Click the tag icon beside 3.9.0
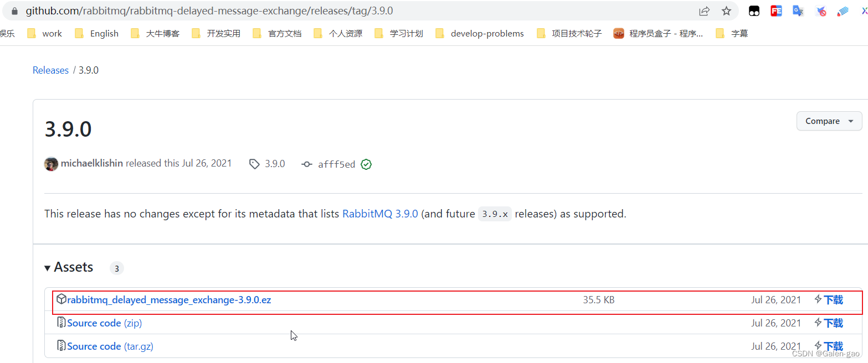Screen dimensions: 868x363 pos(254,164)
